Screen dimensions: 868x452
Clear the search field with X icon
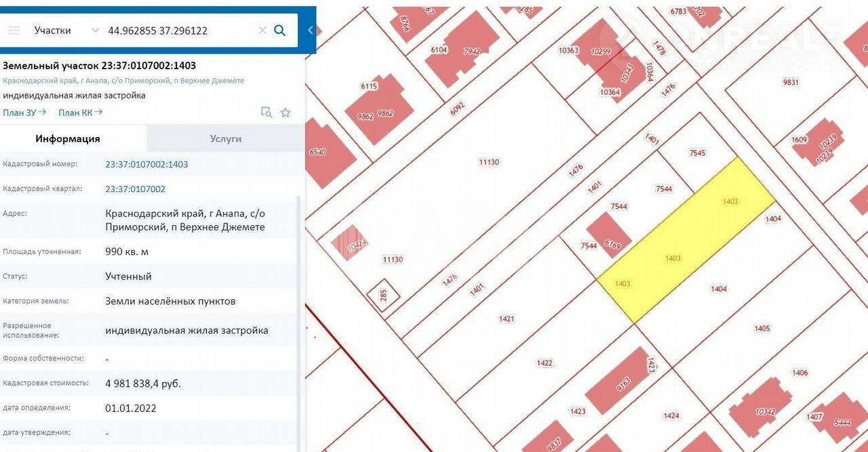click(x=262, y=31)
